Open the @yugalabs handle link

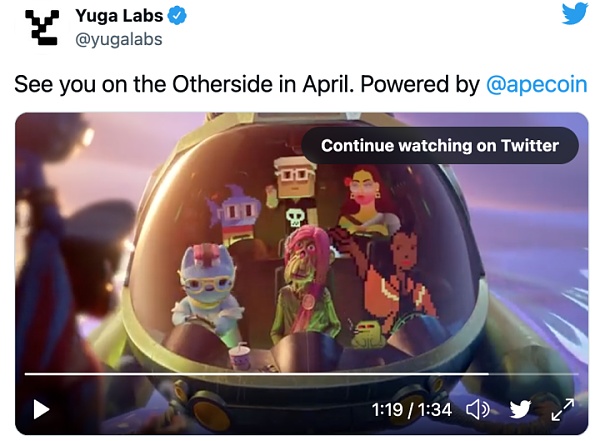pos(119,39)
